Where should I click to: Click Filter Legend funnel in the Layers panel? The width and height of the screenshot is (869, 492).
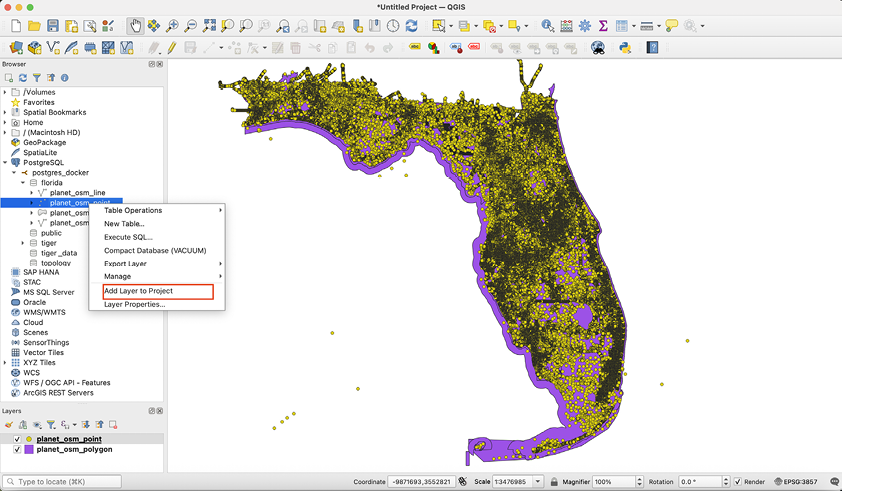pyautogui.click(x=51, y=425)
